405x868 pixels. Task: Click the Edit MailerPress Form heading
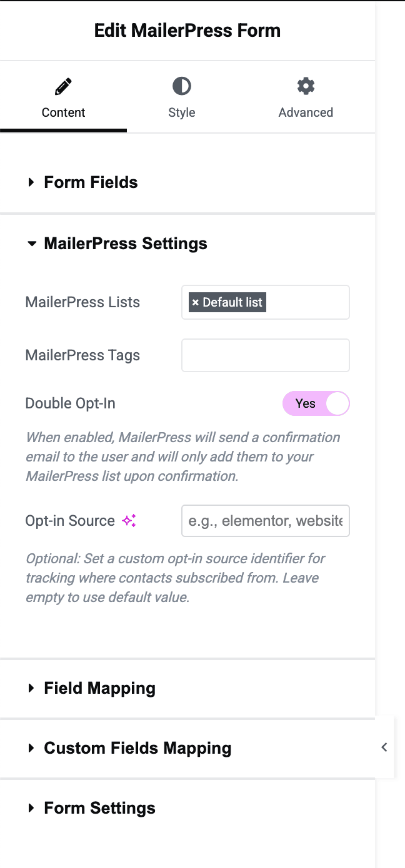click(x=187, y=30)
